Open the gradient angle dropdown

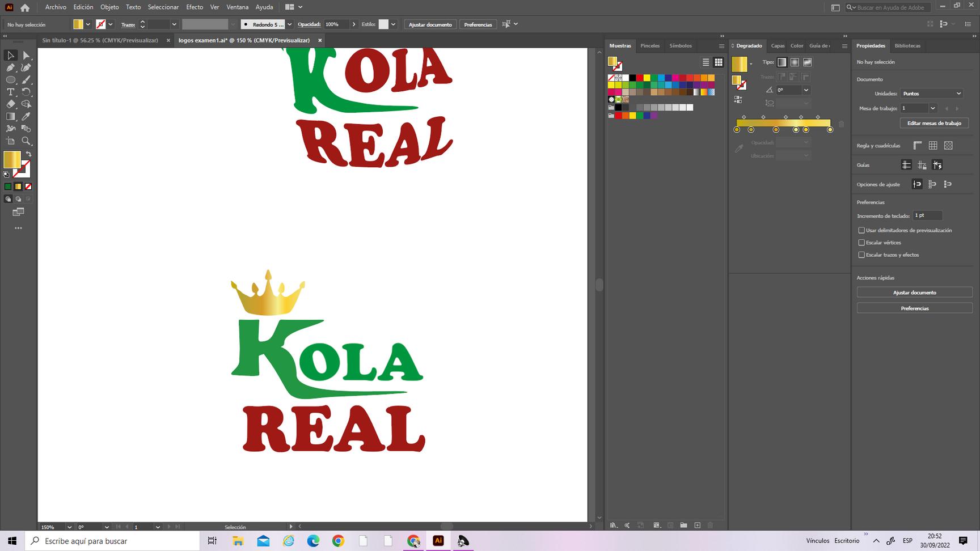coord(806,90)
